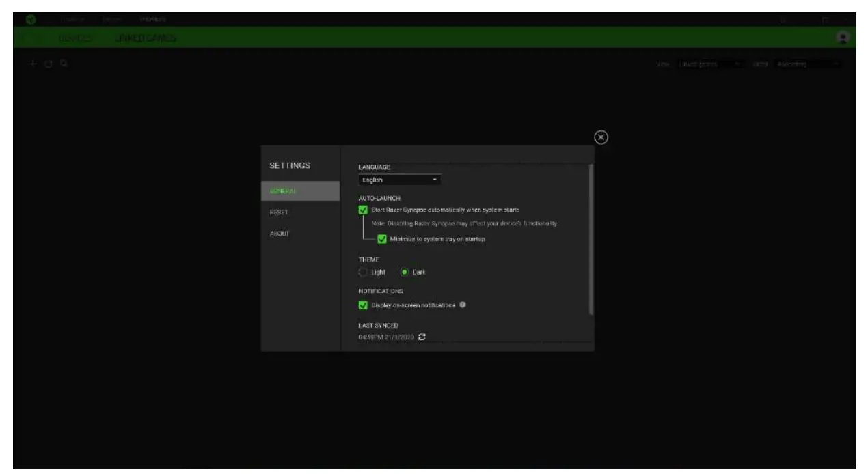Click the plus add icon in Linked Games toolbar
Image resolution: width=868 pixels, height=474 pixels.
tap(32, 64)
